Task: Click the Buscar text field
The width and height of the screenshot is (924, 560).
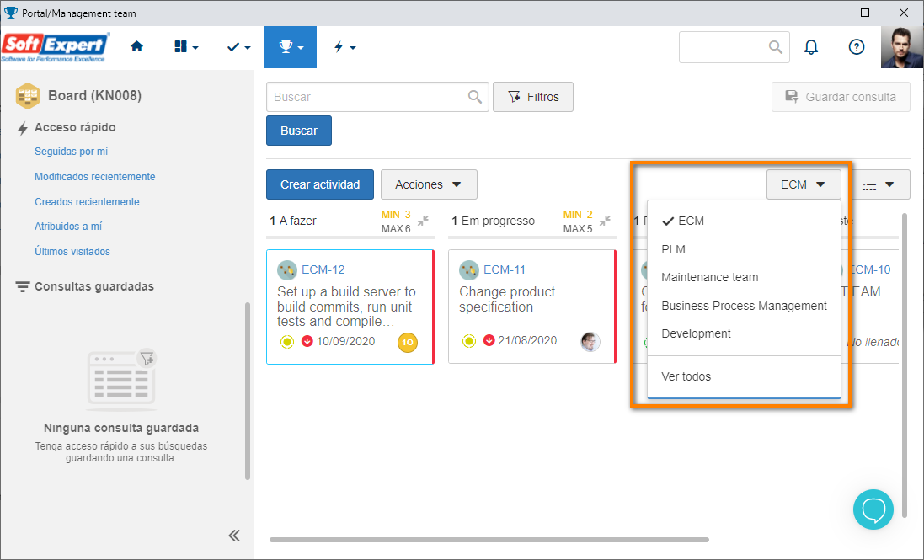Action: (x=377, y=97)
